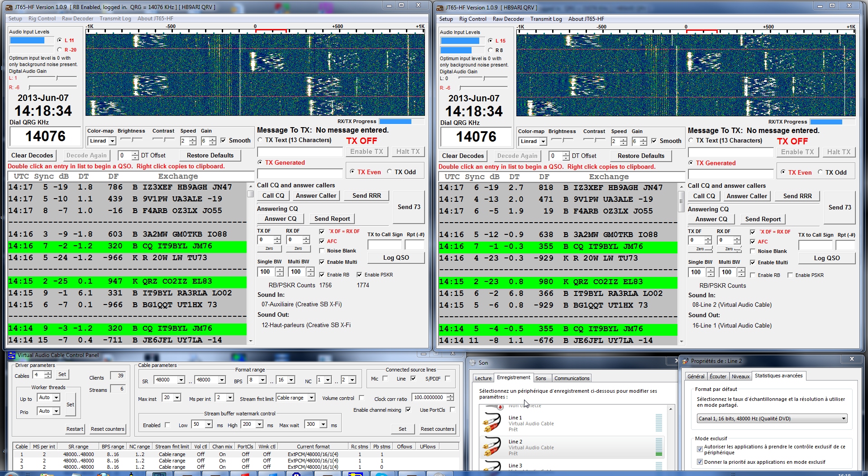
Task: Click the Propriétés de Line 2 title icon
Action: pos(685,361)
